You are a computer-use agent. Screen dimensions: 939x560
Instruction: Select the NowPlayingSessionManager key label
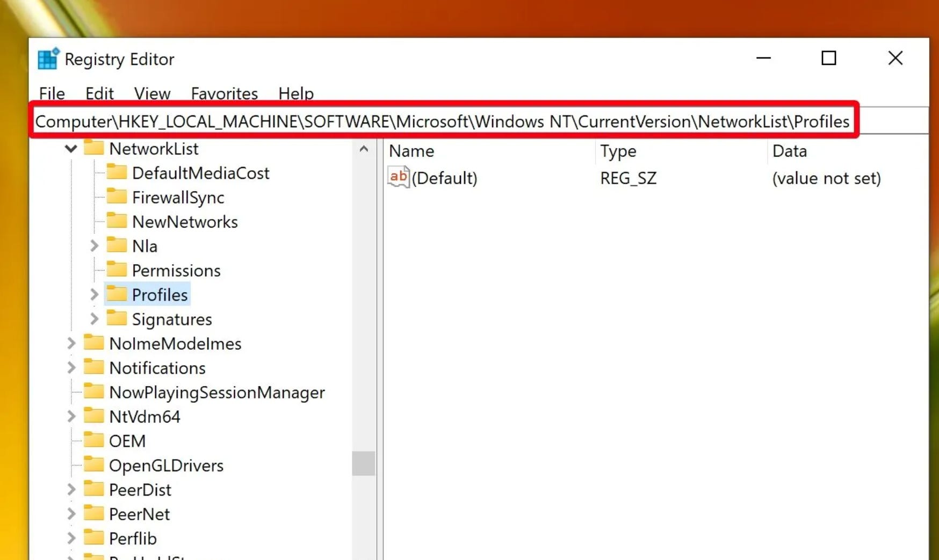pos(217,392)
